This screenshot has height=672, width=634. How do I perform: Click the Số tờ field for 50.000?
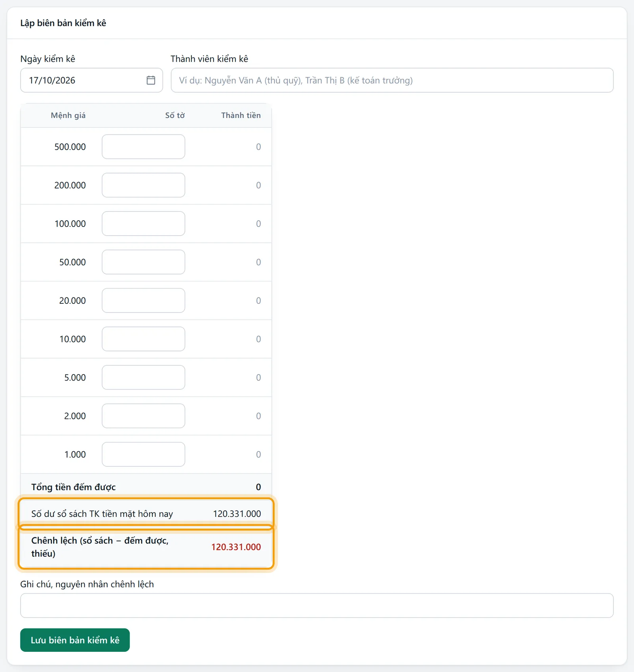[143, 262]
